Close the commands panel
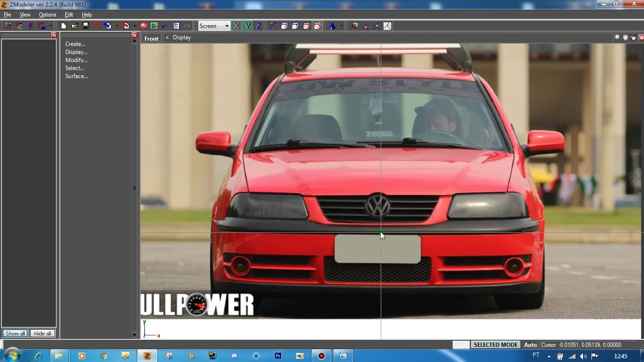Image resolution: width=644 pixels, height=362 pixels. point(134,35)
